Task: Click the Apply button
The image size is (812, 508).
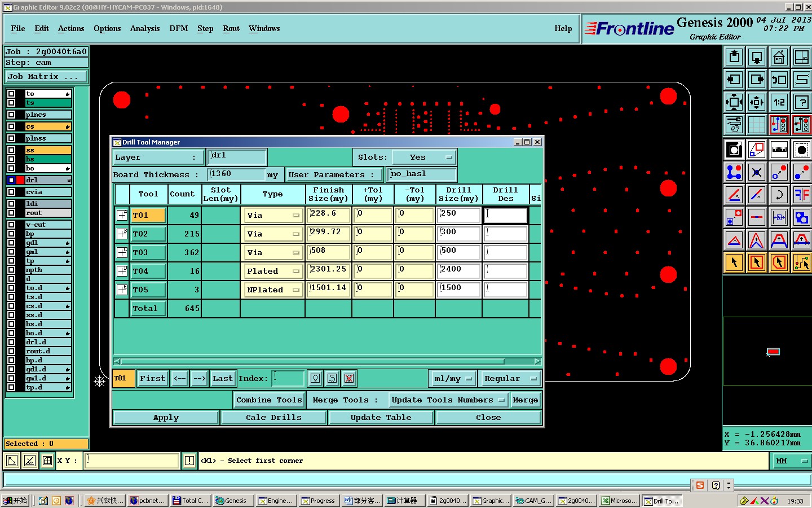Action: click(x=166, y=417)
